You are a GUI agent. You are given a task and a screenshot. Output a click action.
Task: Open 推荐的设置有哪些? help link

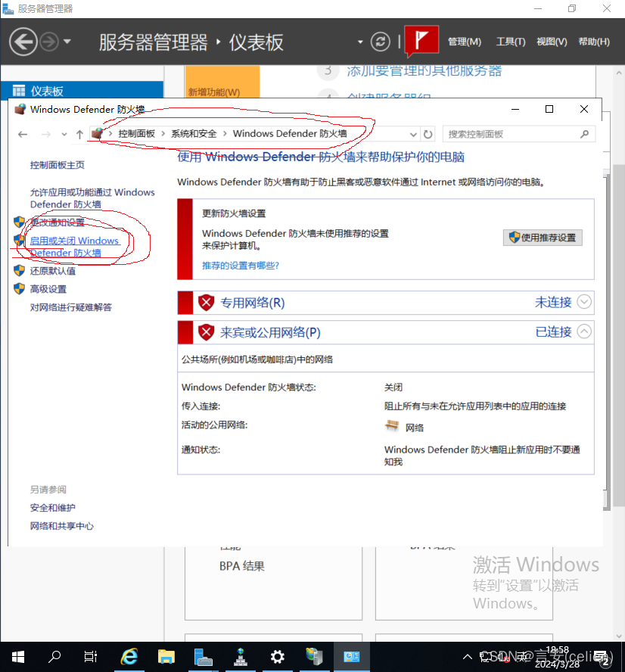pyautogui.click(x=241, y=266)
